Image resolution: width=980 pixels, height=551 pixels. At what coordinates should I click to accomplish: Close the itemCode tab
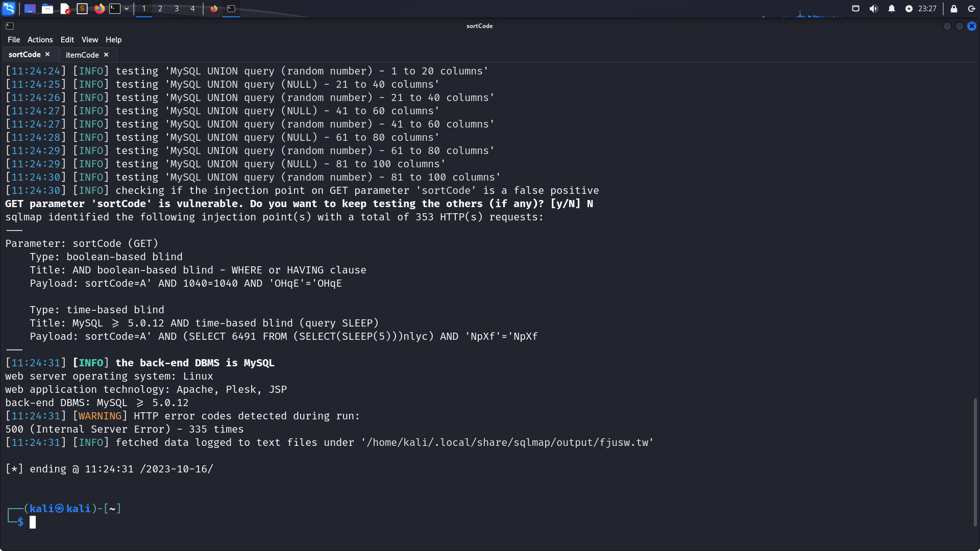pos(106,55)
